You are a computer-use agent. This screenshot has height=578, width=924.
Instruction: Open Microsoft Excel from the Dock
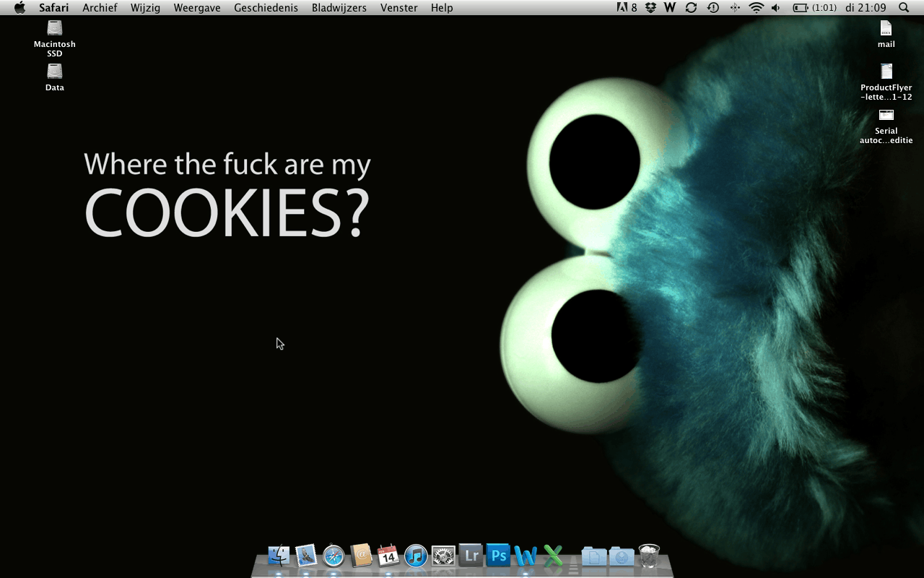pyautogui.click(x=553, y=555)
